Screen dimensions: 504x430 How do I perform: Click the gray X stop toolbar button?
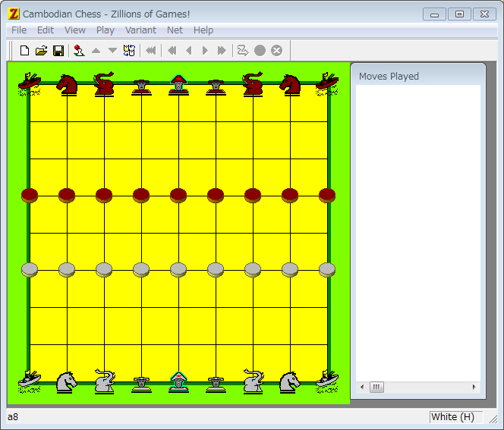[x=276, y=51]
